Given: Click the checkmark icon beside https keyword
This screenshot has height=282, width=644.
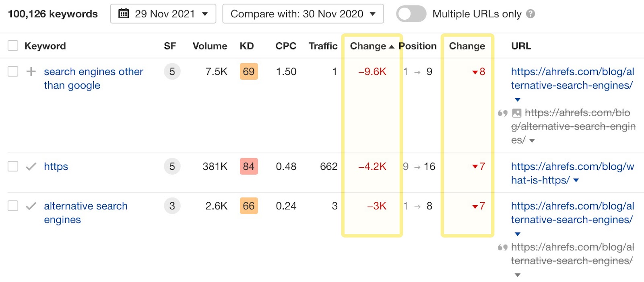Looking at the screenshot, I should click(31, 167).
